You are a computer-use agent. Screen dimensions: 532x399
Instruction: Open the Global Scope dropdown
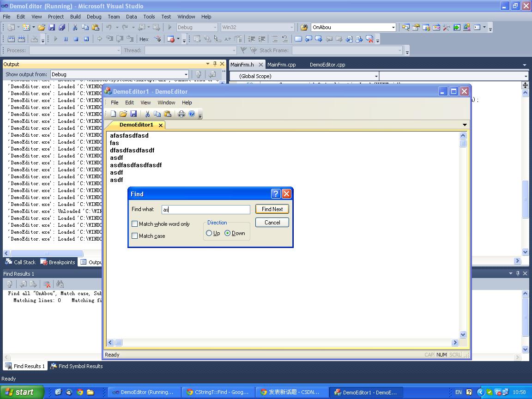pos(376,76)
